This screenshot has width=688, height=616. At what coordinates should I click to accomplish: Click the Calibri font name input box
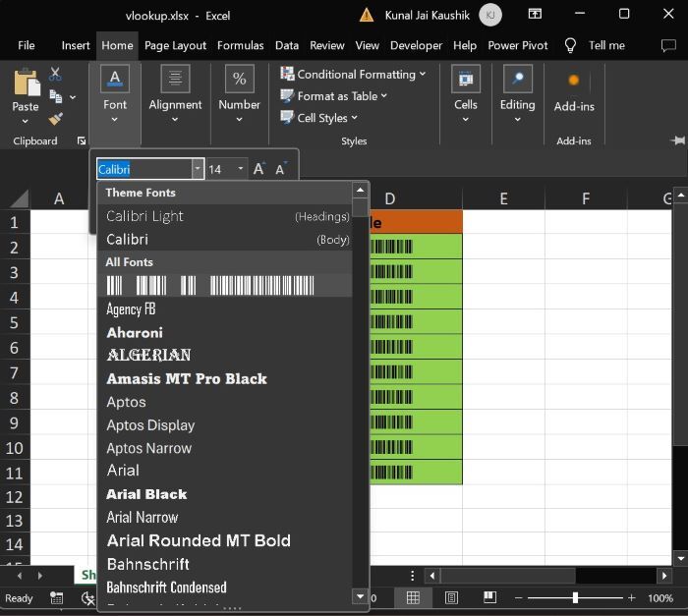[143, 169]
